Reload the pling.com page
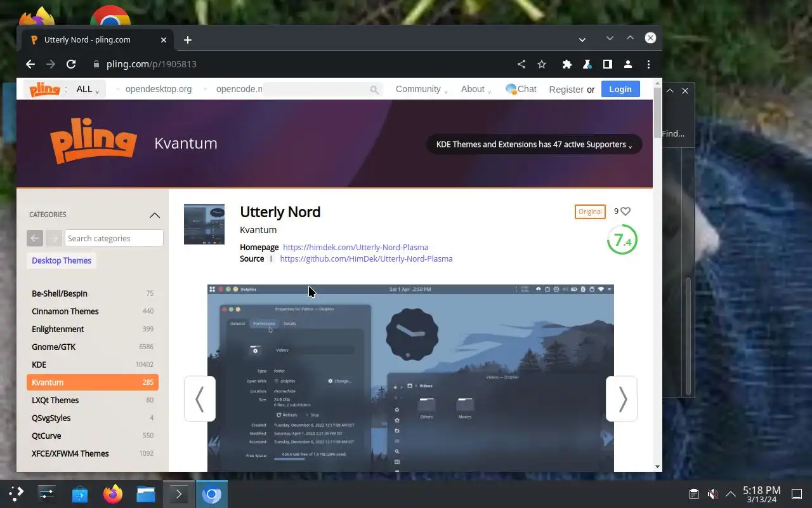The width and height of the screenshot is (812, 508). 71,64
